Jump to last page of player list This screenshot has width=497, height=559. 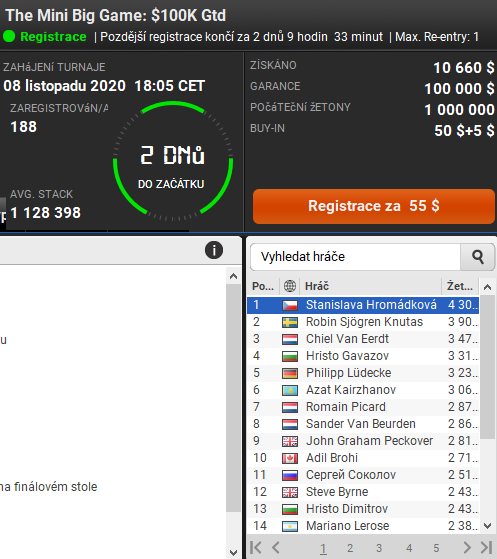click(486, 547)
